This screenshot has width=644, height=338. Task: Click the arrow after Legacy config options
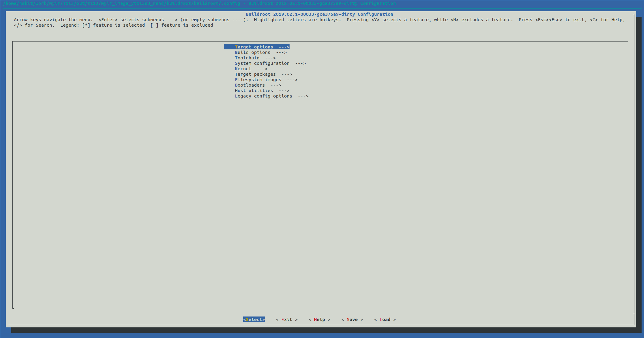click(x=303, y=96)
